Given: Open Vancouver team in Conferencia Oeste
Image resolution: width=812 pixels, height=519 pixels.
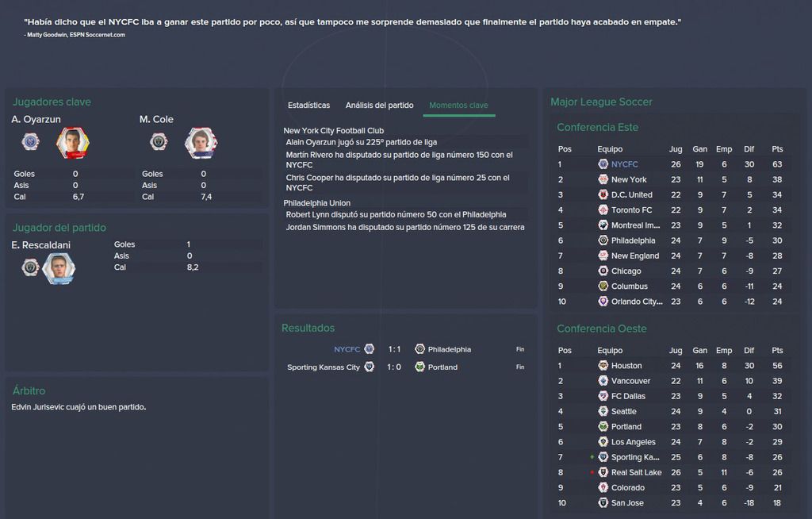Looking at the screenshot, I should click(630, 381).
